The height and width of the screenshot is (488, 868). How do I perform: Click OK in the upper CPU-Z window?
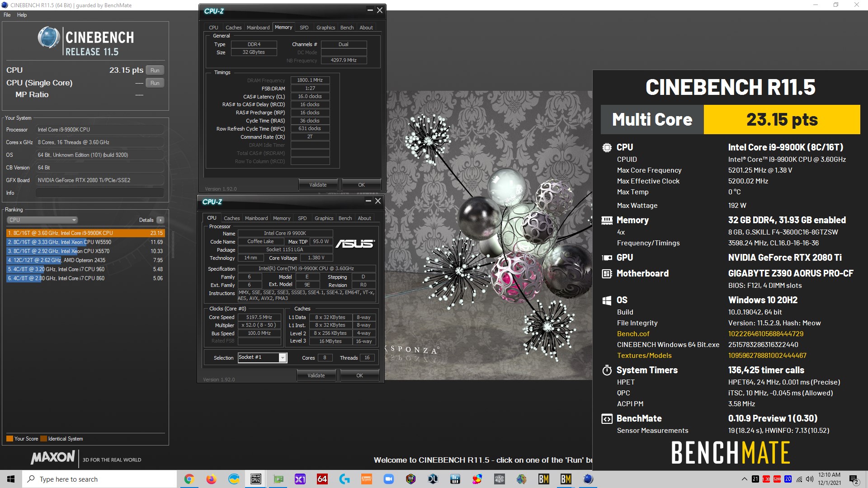click(362, 185)
